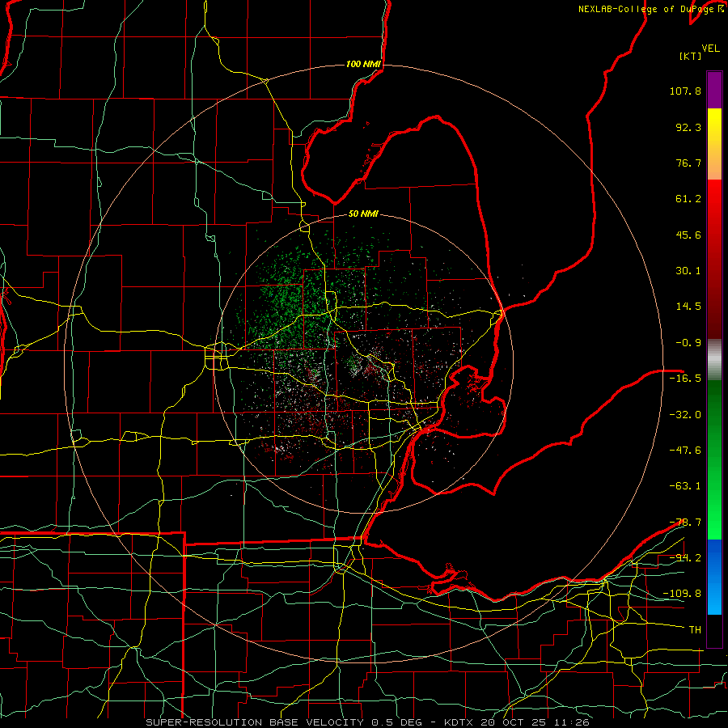Select the black TH segment of the scale
This screenshot has height=728, width=728.
tap(714, 631)
